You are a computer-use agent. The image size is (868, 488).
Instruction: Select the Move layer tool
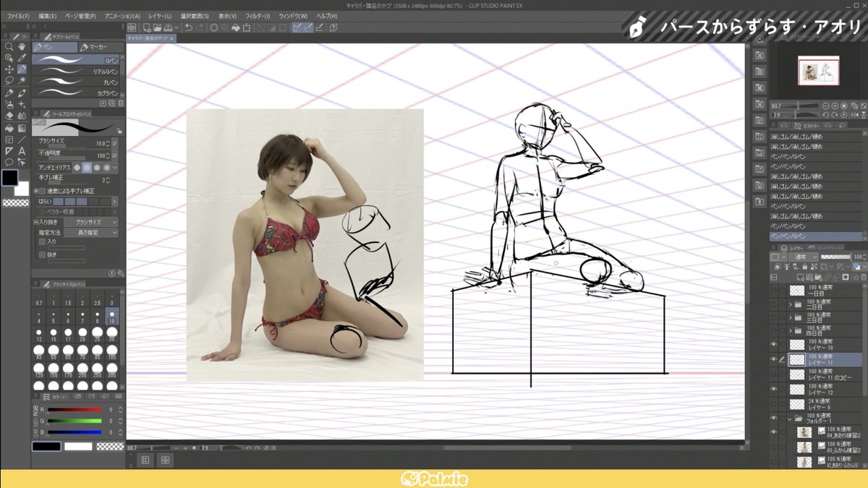(9, 69)
